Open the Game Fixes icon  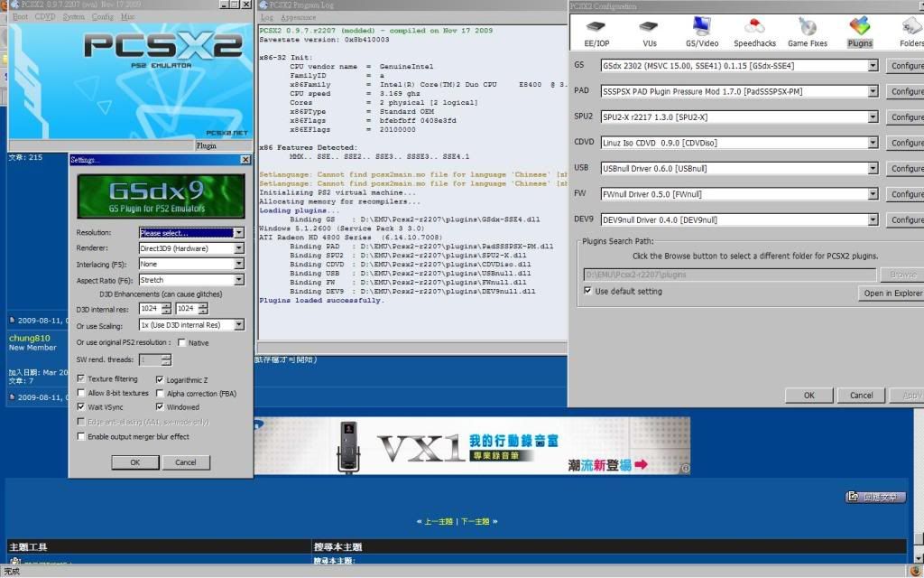pos(808,32)
